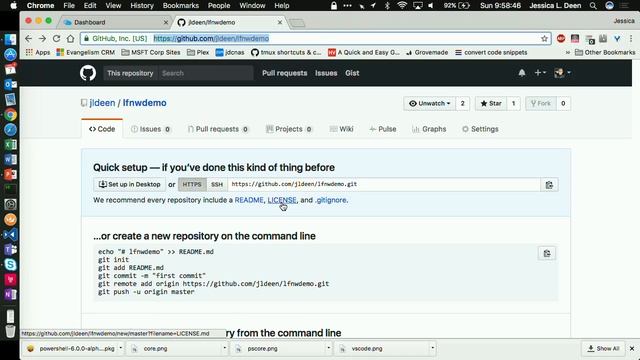This screenshot has height=360, width=640.
Task: Open Spotlight search in menu bar
Action: (x=593, y=5)
